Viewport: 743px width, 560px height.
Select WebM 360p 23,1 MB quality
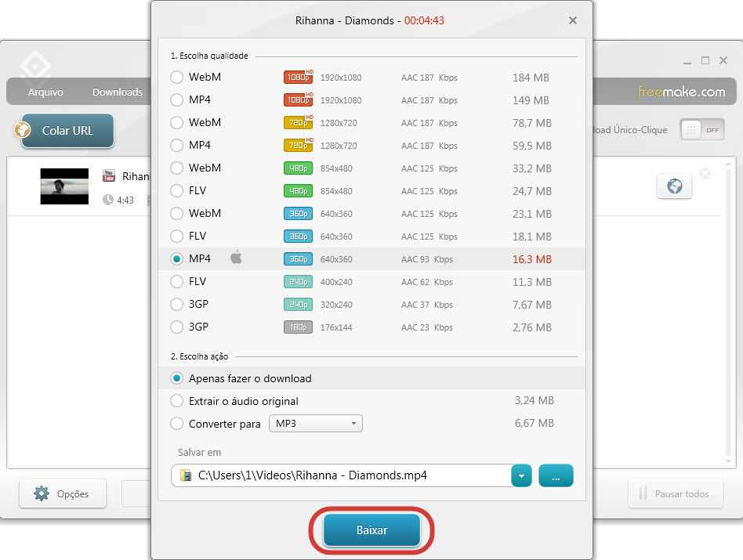pyautogui.click(x=177, y=214)
